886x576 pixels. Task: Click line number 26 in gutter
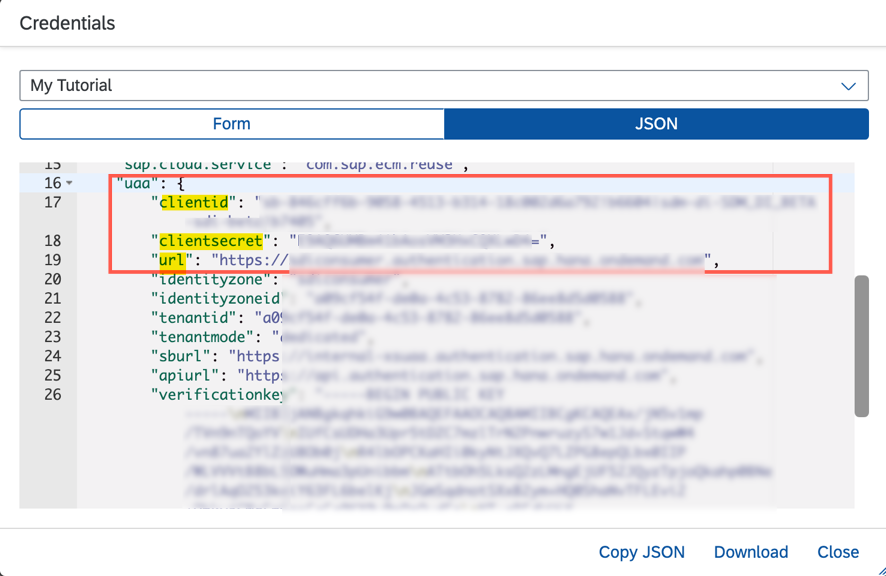click(53, 395)
